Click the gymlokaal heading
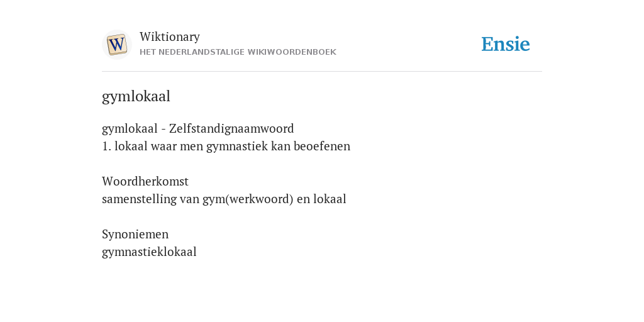Viewport: 644px width, 322px height. [x=136, y=96]
